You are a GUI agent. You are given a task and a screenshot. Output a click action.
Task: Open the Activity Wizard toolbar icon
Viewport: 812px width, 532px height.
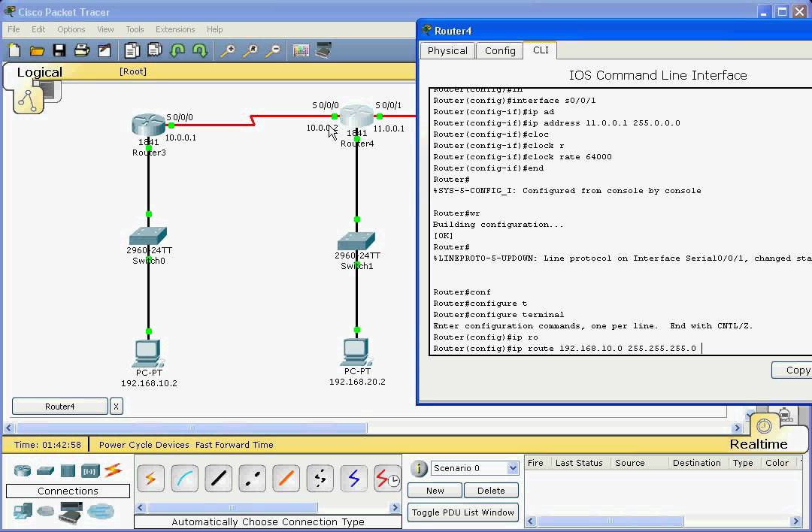pyautogui.click(x=105, y=50)
